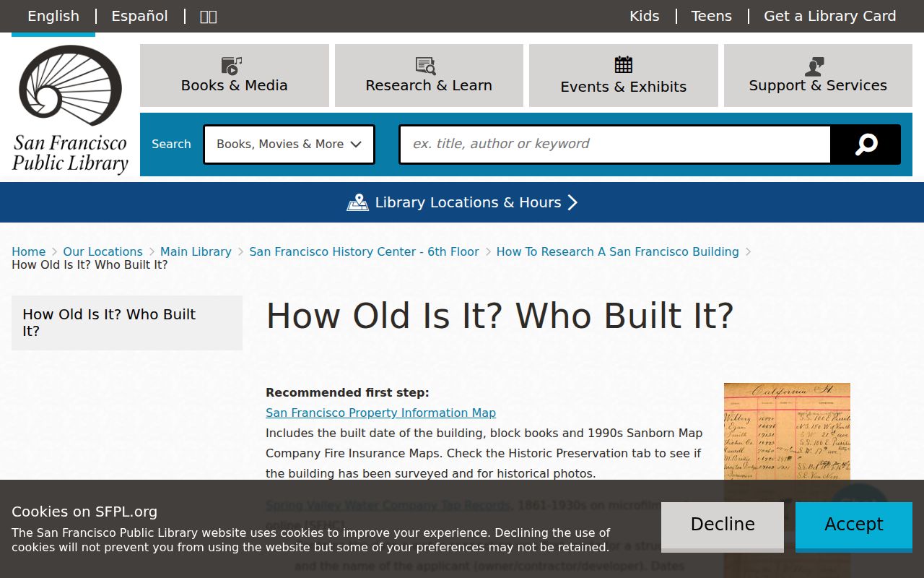
Task: Click the magnifying glass search button
Action: tap(866, 144)
